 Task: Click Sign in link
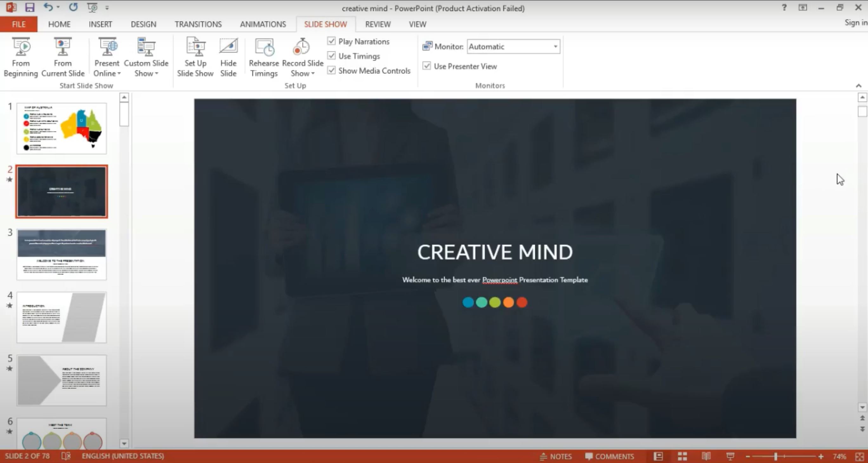[x=855, y=23]
